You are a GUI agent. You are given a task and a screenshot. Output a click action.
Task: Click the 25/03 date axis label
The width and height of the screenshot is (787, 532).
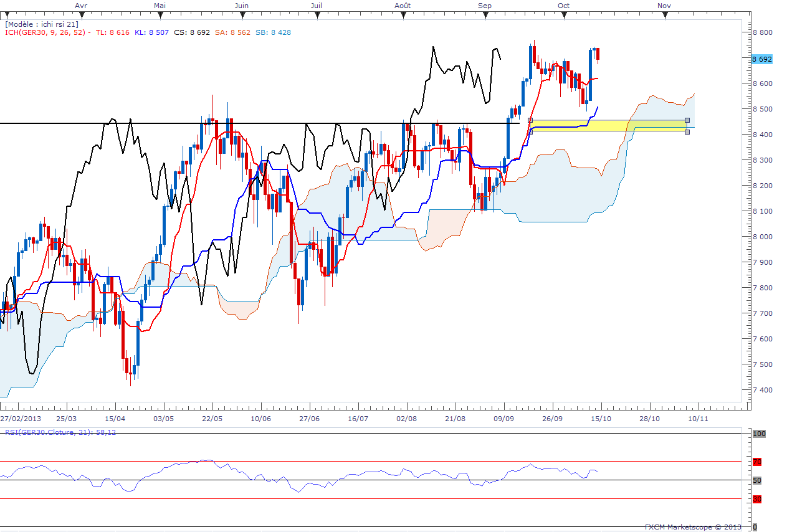[66, 419]
